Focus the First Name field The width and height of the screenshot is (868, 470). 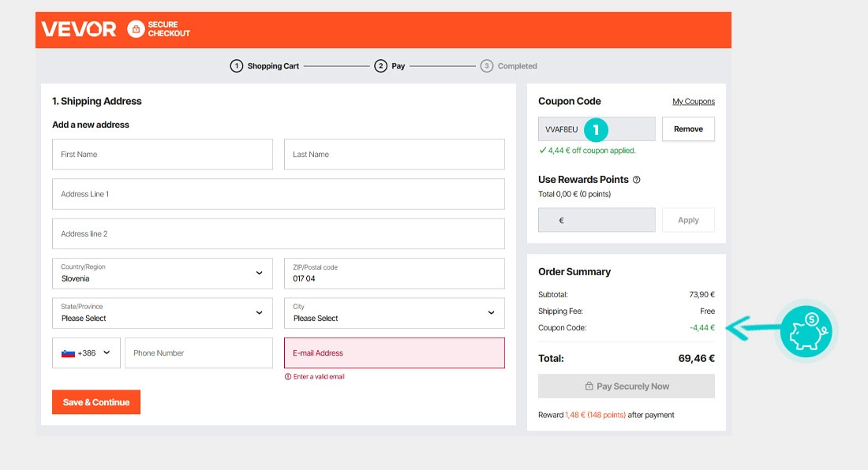pyautogui.click(x=163, y=155)
